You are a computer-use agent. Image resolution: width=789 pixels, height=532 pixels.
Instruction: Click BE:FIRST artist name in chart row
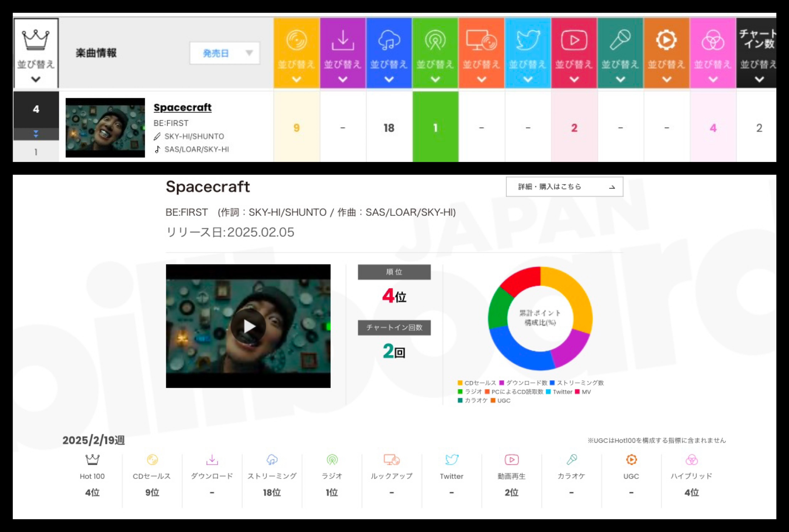(x=171, y=123)
